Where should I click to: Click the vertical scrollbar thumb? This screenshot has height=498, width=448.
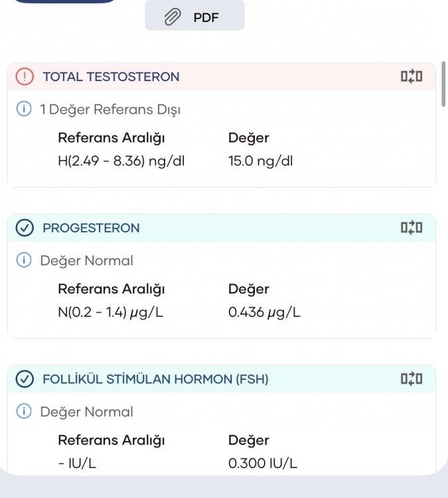(x=443, y=84)
